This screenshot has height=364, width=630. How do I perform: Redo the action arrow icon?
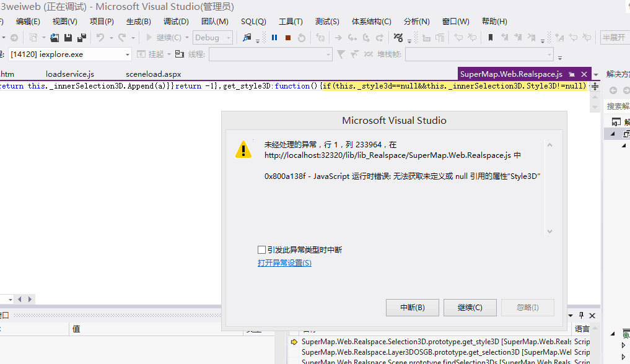(x=122, y=37)
